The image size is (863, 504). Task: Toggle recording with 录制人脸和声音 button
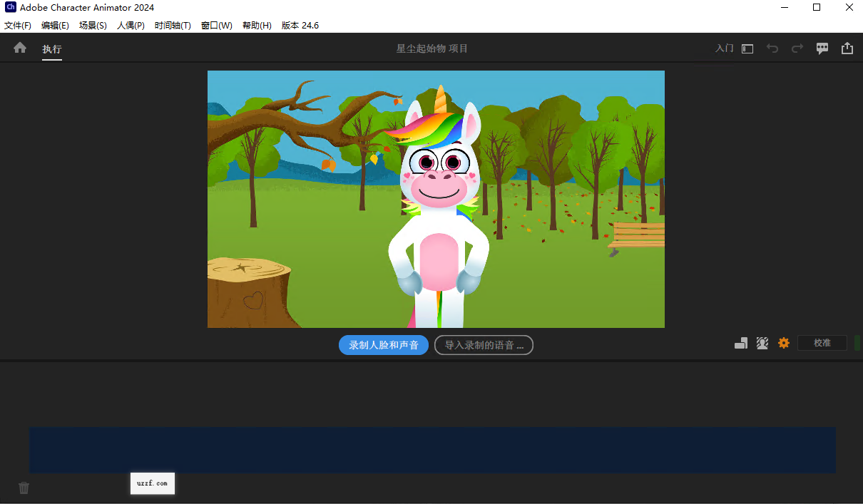tap(384, 345)
